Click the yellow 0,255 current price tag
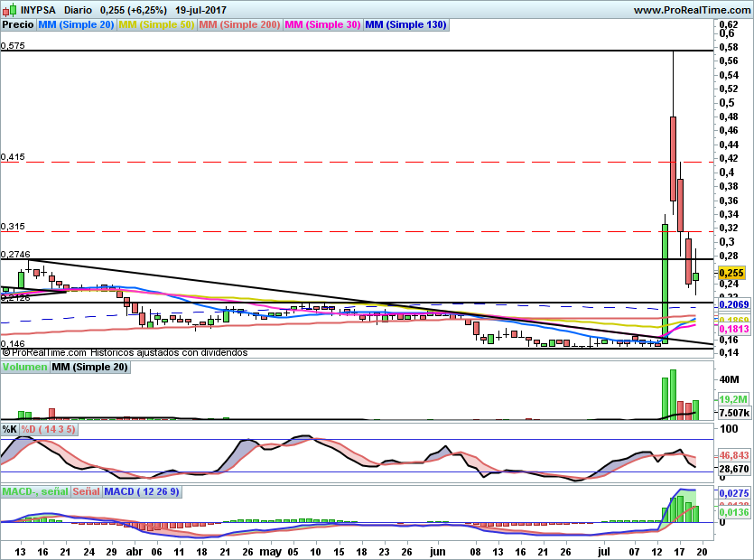The width and height of the screenshot is (754, 560). (731, 272)
